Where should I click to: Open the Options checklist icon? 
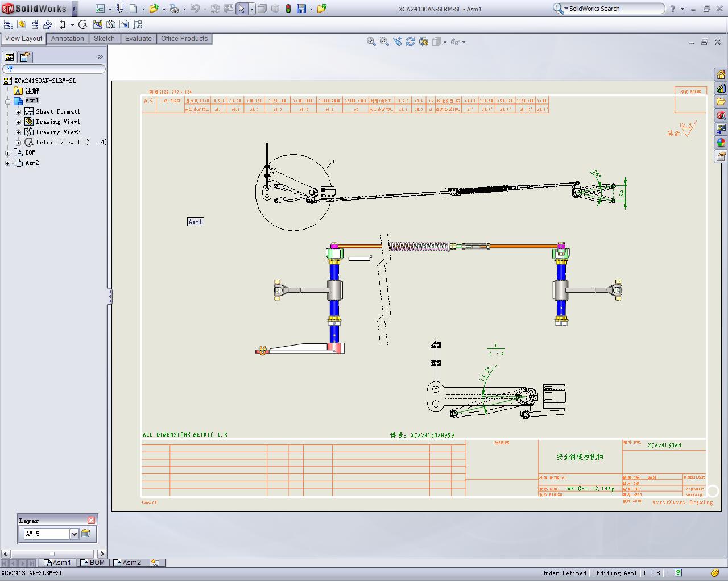[x=100, y=9]
